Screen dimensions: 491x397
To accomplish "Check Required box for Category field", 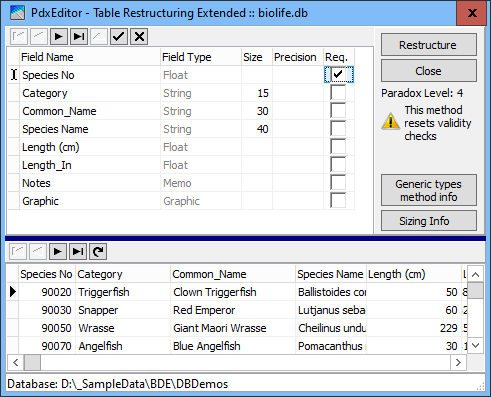I will [338, 92].
